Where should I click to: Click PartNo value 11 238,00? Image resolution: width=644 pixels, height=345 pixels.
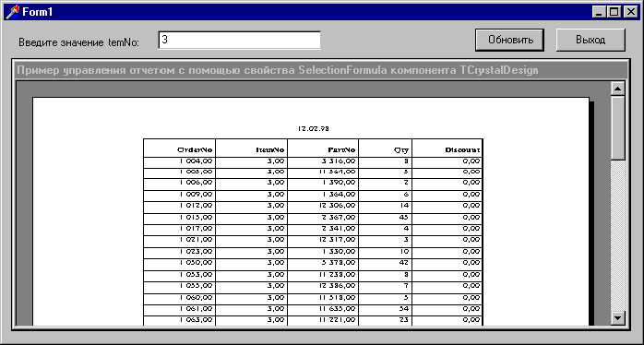tap(338, 274)
